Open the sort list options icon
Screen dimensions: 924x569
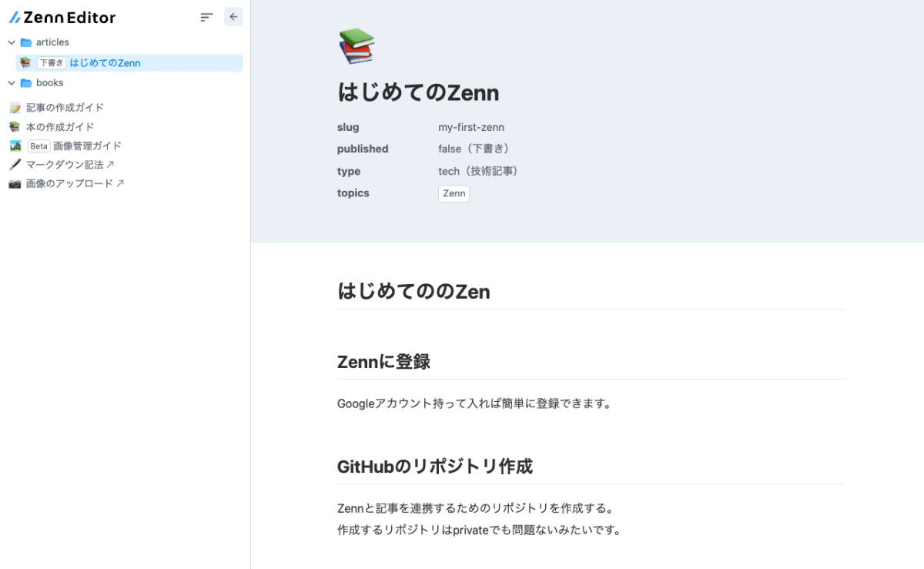tap(205, 16)
